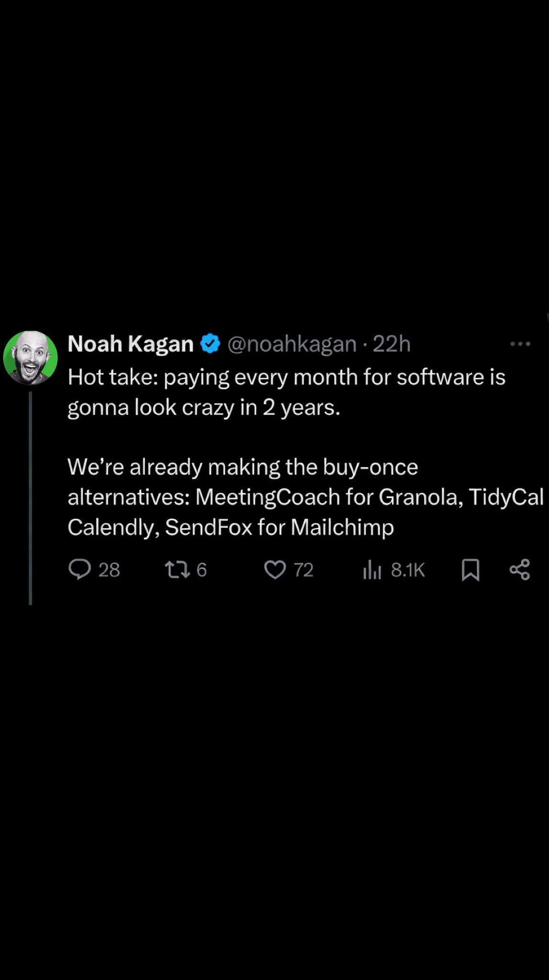Viewport: 549px width, 980px height.
Task: Click the "SendFox for Mailchimp" text line
Action: pos(280,527)
